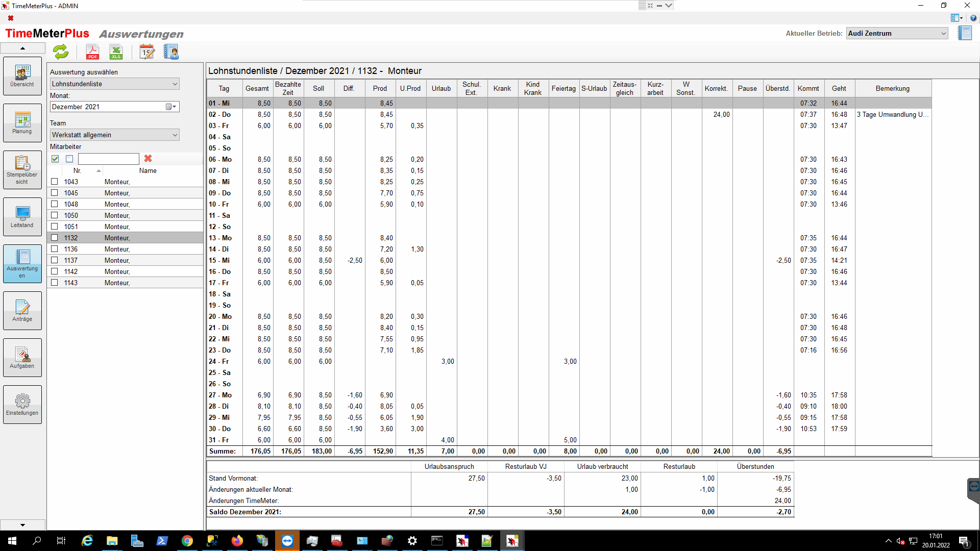980x551 pixels.
Task: Open the Übersicht sidebar section
Action: click(22, 76)
